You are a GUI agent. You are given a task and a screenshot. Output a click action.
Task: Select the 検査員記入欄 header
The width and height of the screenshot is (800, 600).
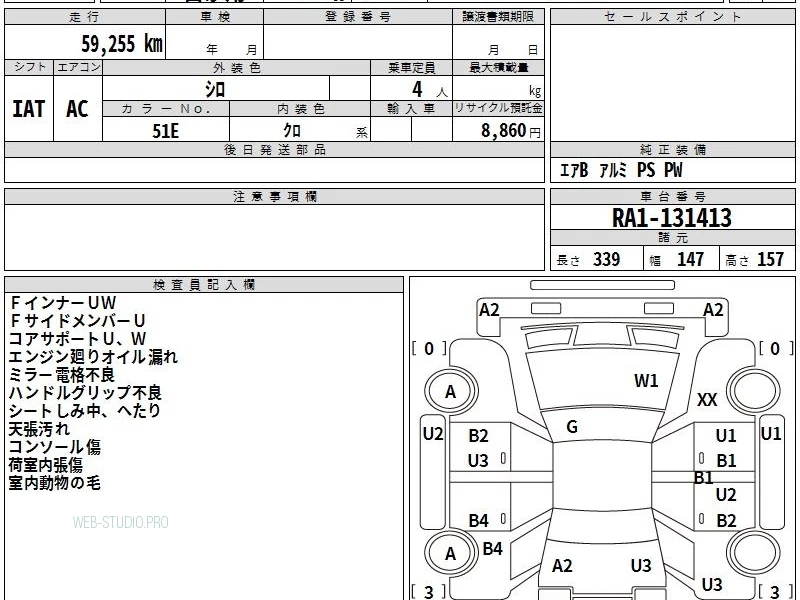(x=204, y=285)
